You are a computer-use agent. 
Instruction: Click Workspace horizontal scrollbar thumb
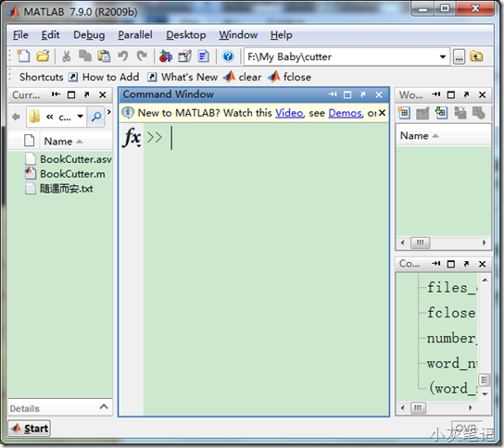coord(420,243)
